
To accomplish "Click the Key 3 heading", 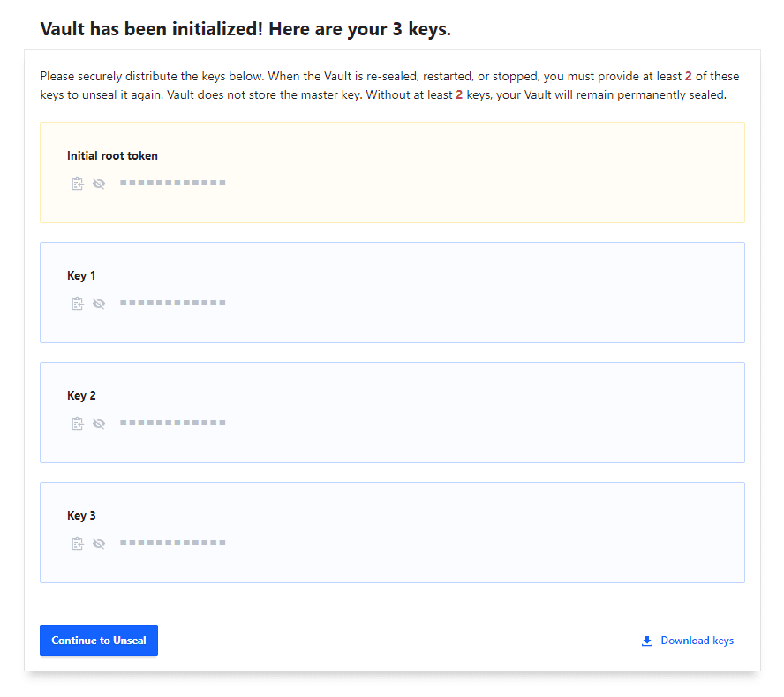I will [81, 516].
